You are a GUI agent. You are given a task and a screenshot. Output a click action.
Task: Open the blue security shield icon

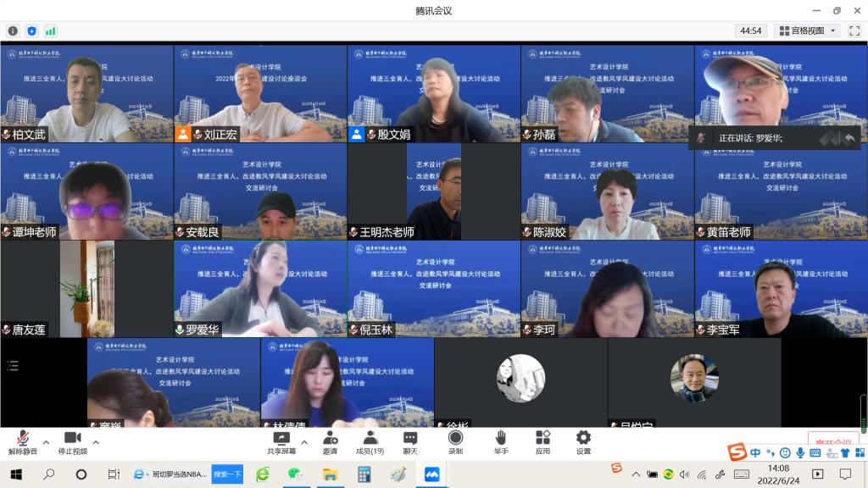point(31,30)
